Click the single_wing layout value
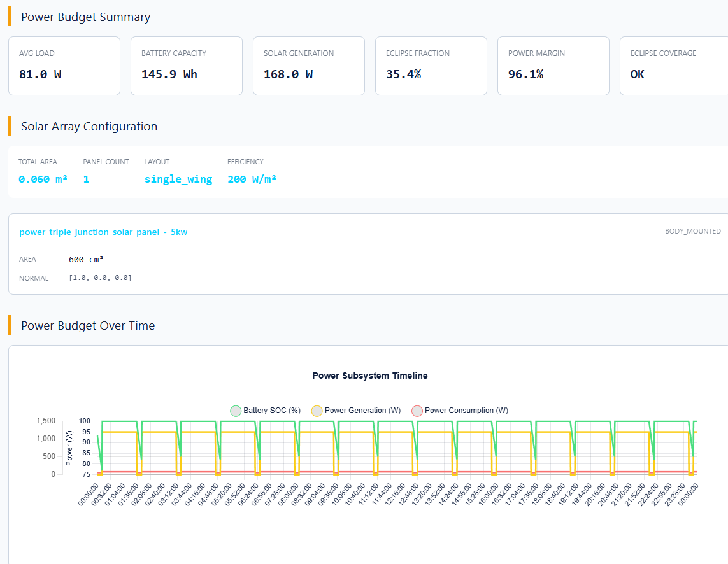This screenshot has height=564, width=728. (178, 179)
